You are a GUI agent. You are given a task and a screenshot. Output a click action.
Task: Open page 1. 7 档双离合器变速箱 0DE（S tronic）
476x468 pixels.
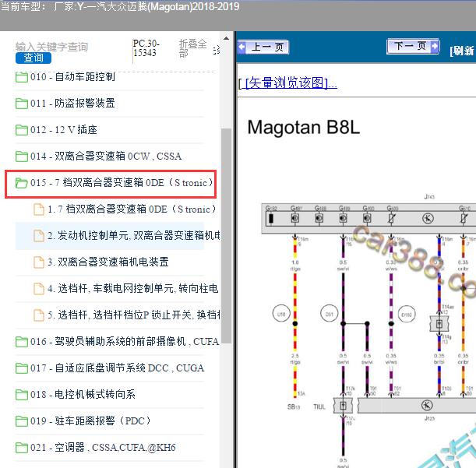[132, 209]
